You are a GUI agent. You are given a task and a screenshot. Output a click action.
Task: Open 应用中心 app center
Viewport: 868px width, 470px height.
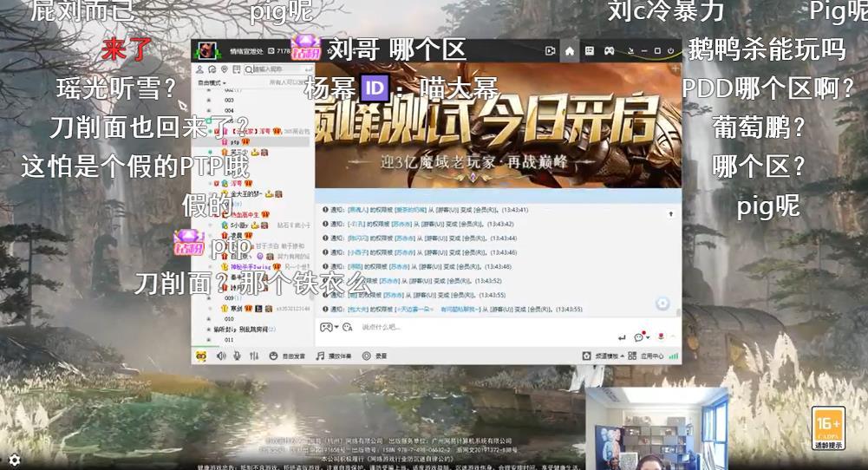click(x=646, y=356)
